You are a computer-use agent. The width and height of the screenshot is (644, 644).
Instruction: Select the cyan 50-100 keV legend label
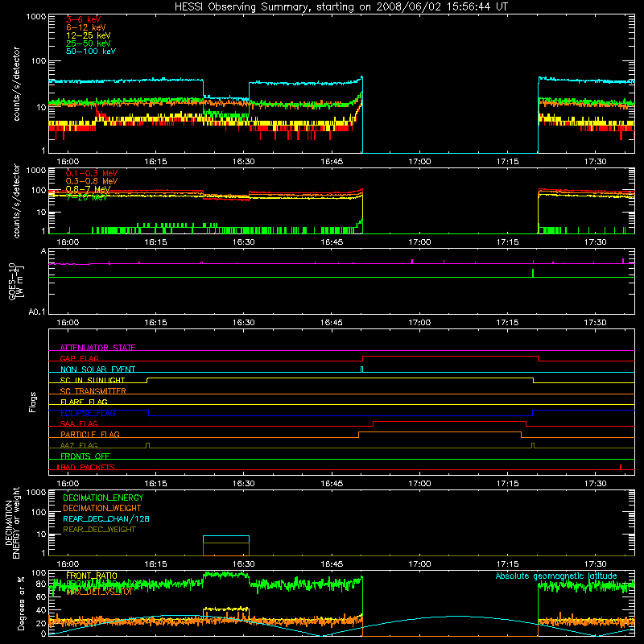pyautogui.click(x=91, y=52)
